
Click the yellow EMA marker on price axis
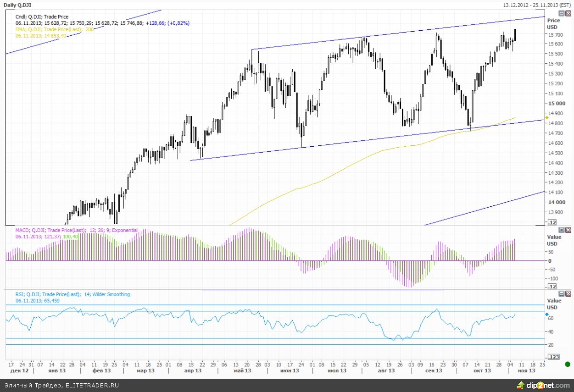[x=546, y=118]
